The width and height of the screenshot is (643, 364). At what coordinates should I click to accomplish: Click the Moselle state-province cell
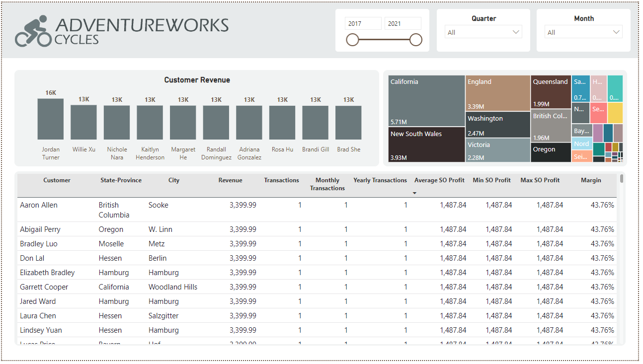click(x=111, y=244)
